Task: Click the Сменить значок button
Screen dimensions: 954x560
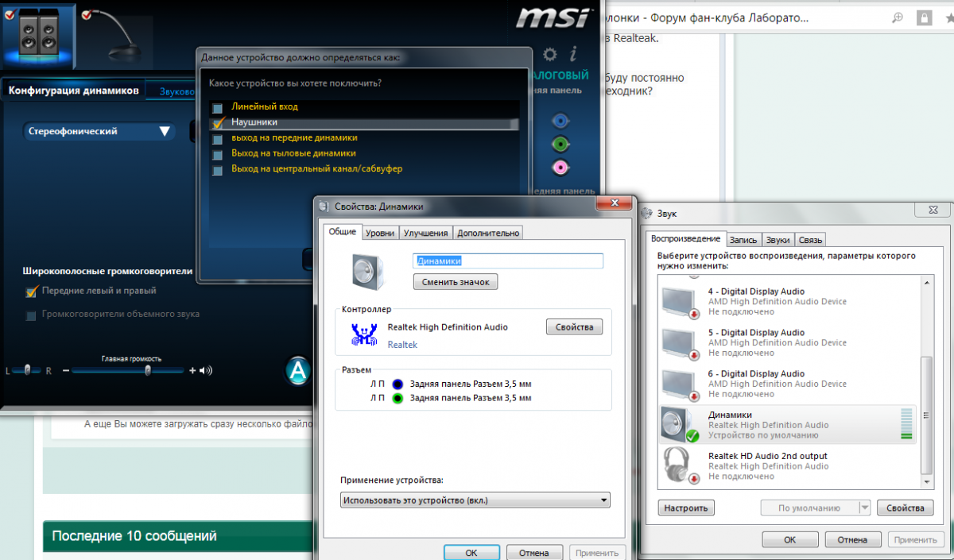Action: pyautogui.click(x=456, y=282)
